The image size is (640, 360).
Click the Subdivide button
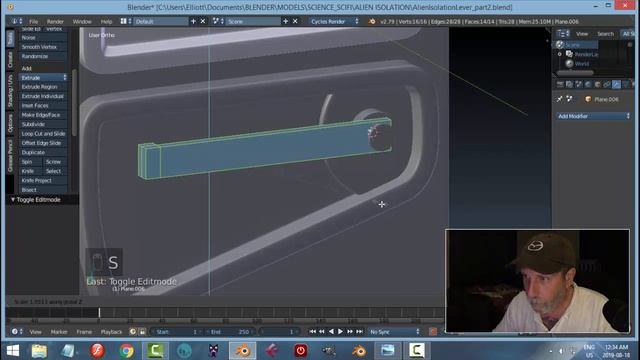(43, 124)
